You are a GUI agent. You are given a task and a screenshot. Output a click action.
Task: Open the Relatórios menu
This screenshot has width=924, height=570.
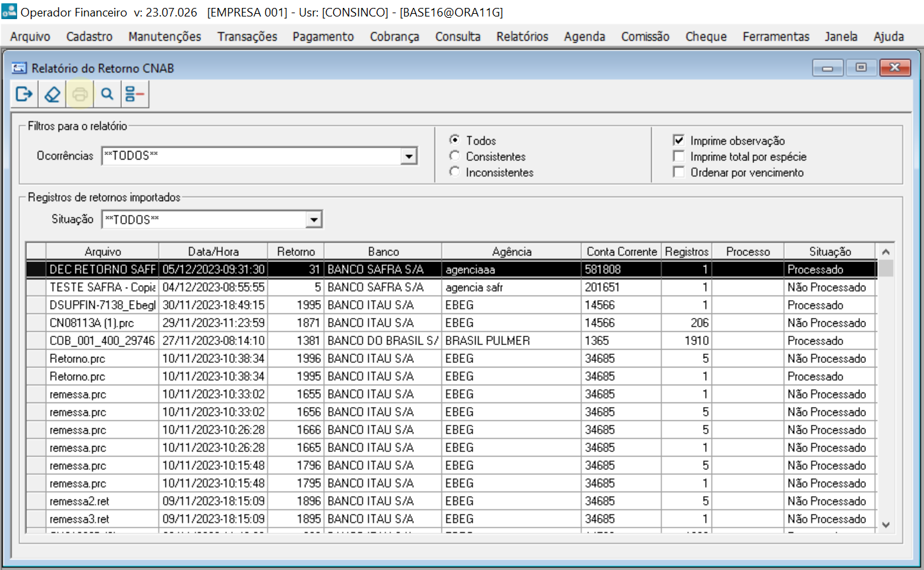point(522,36)
